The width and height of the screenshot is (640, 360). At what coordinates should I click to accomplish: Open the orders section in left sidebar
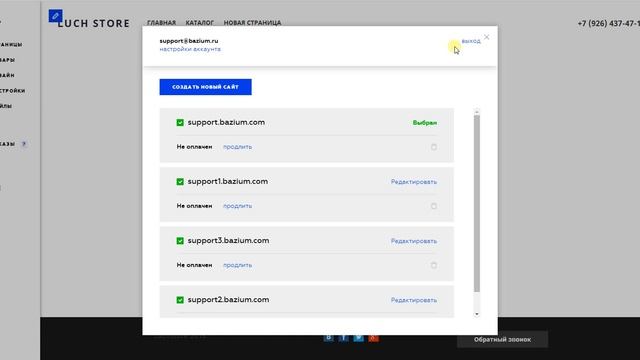[7, 144]
